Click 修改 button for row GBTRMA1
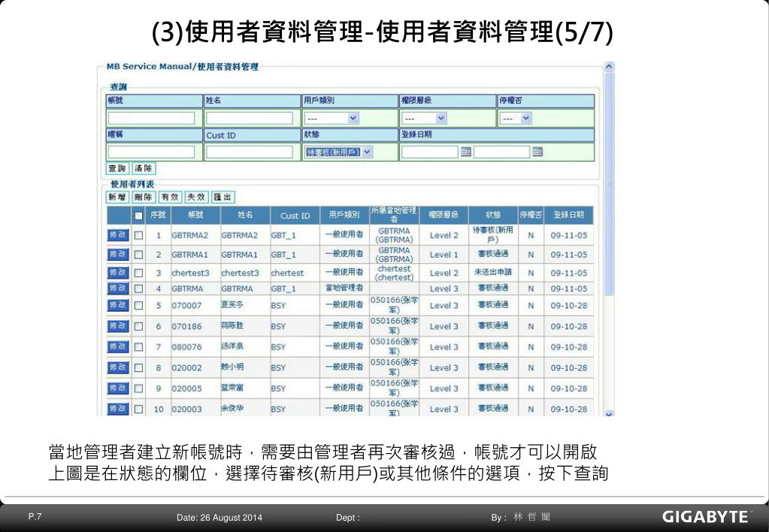 pos(118,254)
